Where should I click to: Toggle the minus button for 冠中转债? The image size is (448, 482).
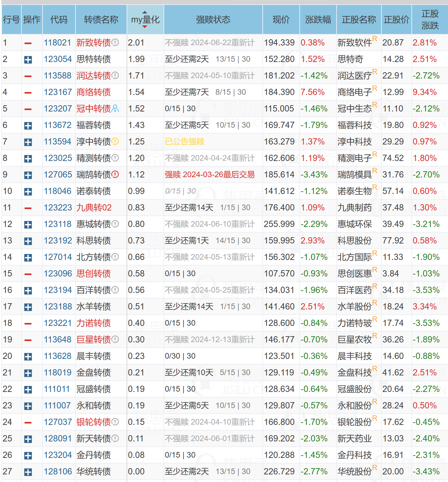[x=28, y=109]
